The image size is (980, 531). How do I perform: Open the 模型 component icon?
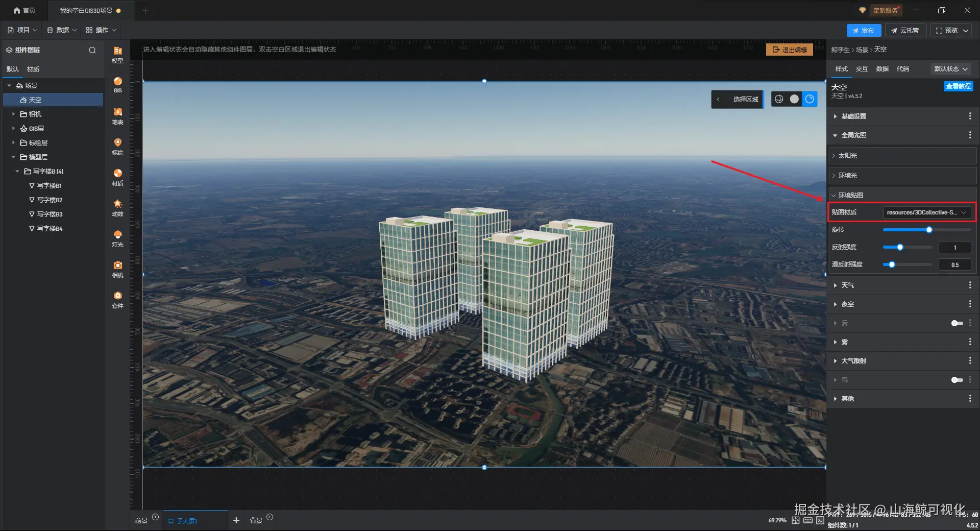[x=117, y=54]
